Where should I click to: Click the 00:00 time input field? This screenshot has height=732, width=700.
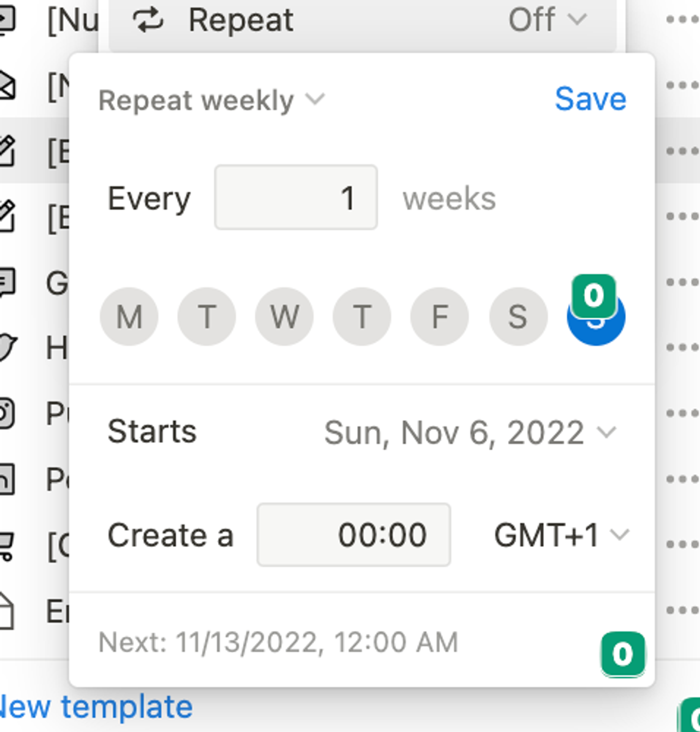(354, 534)
